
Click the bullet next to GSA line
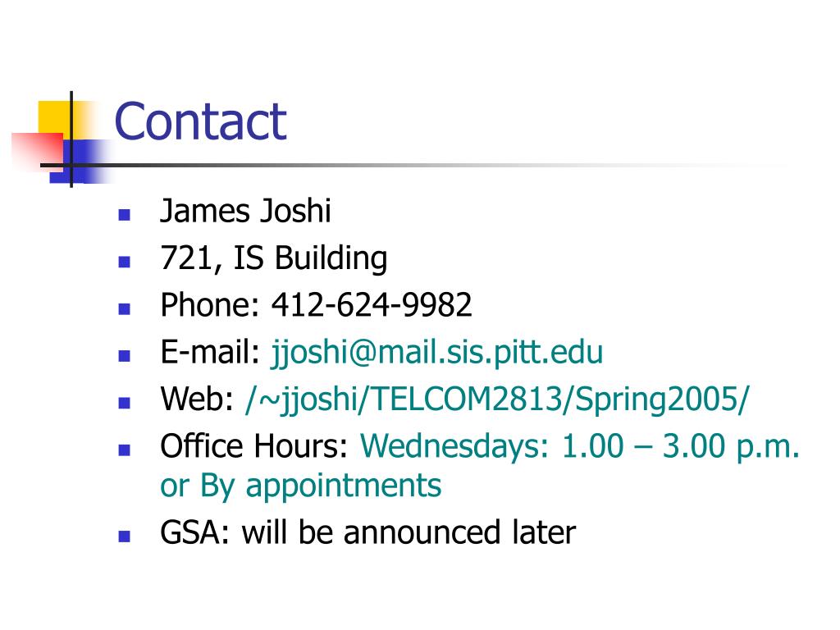tap(125, 536)
